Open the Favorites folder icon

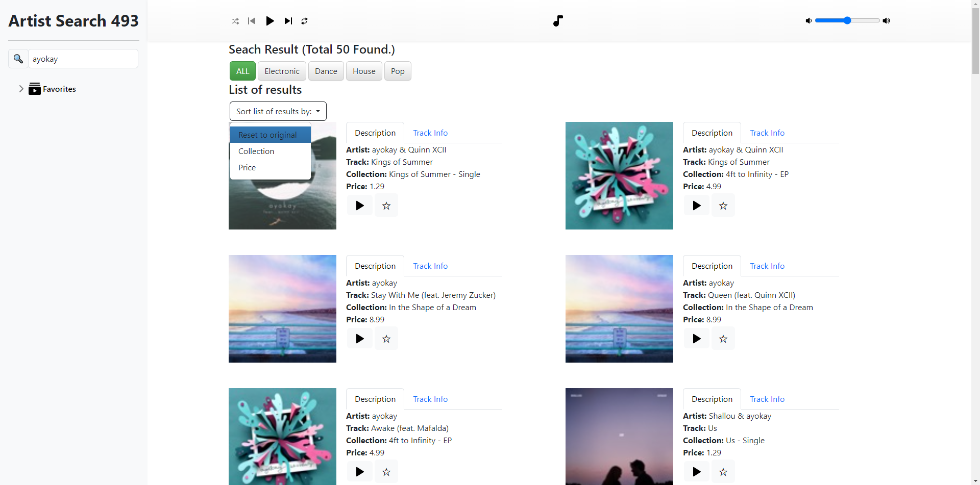click(35, 89)
